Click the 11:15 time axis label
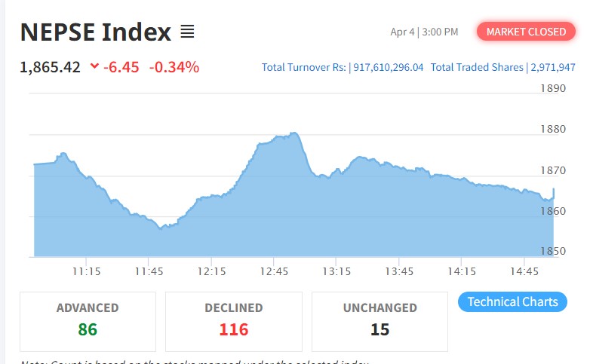This screenshot has height=364, width=590. pyautogui.click(x=87, y=271)
